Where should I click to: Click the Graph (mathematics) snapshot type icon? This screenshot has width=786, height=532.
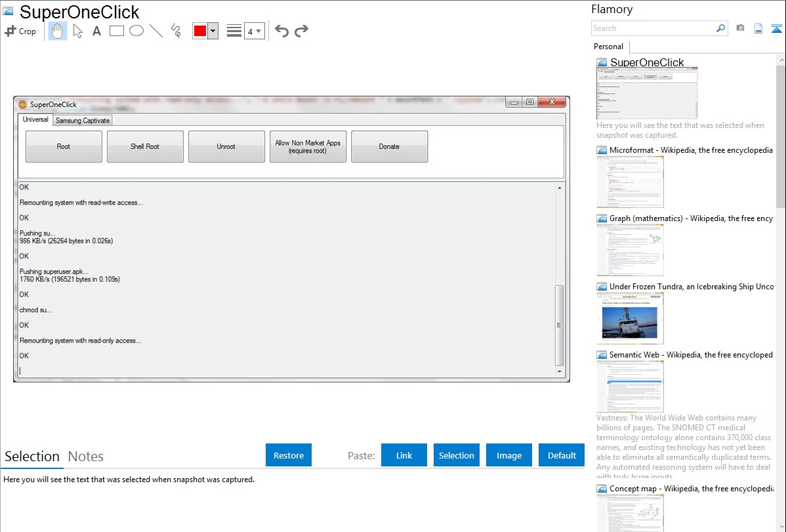[x=602, y=218]
